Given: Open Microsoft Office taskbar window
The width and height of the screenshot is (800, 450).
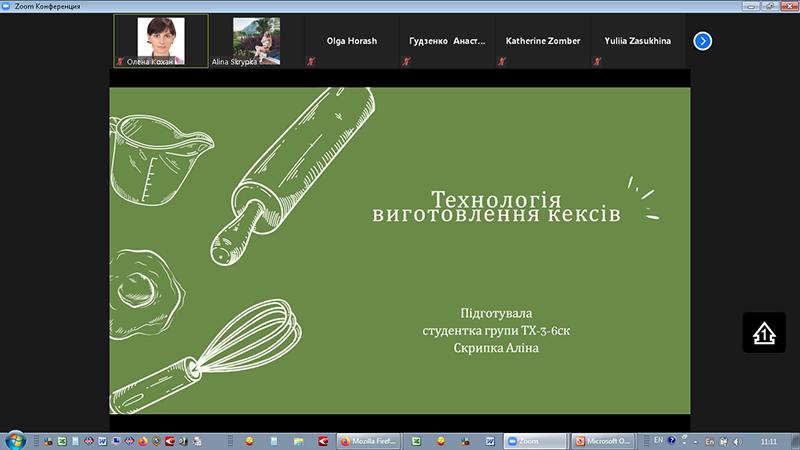Looking at the screenshot, I should (602, 440).
